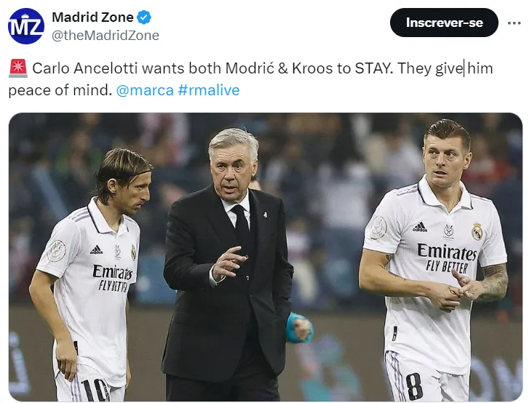Open the @marca mention link
The height and width of the screenshot is (403, 532).
pyautogui.click(x=145, y=90)
